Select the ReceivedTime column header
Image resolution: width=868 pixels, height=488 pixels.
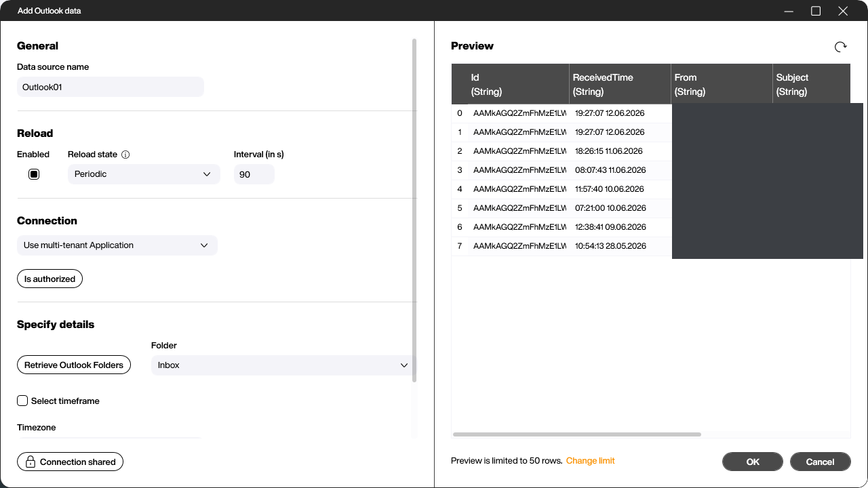[x=620, y=84]
